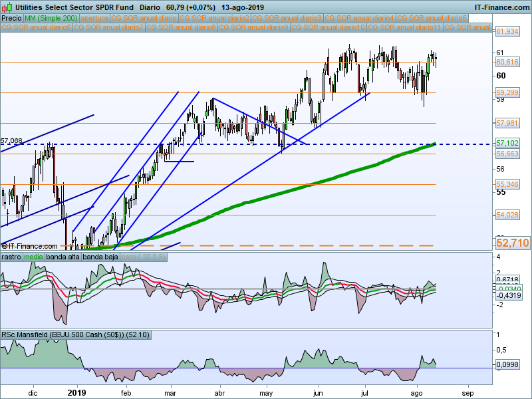Viewport: 532px width, 399px height.
Task: Click the -0,4319 oscillator value tag
Action: [508, 295]
